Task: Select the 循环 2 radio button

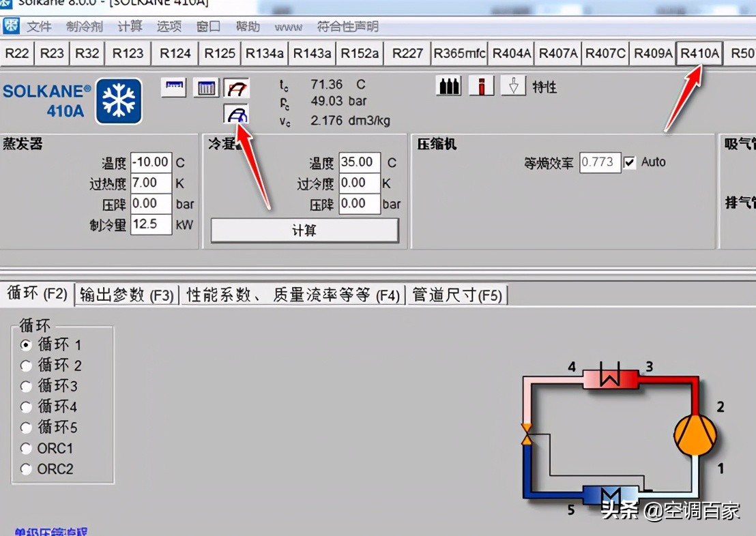Action: (x=26, y=366)
